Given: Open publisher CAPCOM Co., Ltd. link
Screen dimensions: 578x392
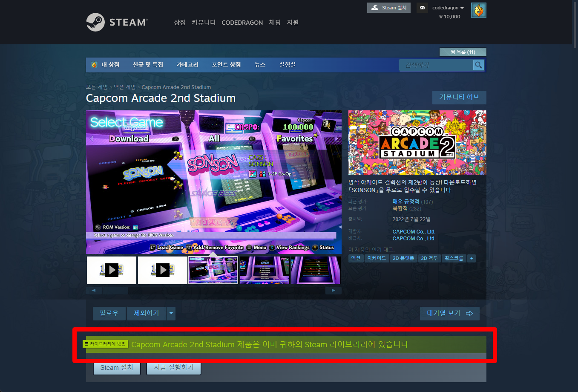Looking at the screenshot, I should [414, 239].
